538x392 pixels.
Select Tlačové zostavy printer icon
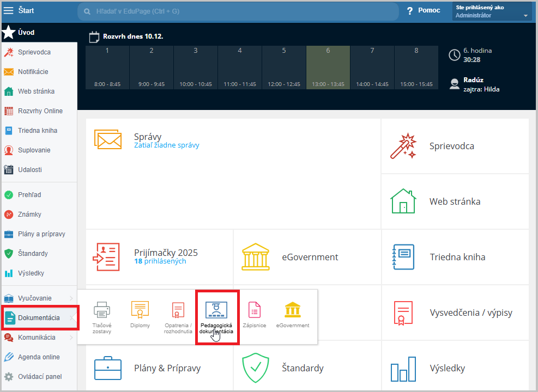pyautogui.click(x=102, y=309)
